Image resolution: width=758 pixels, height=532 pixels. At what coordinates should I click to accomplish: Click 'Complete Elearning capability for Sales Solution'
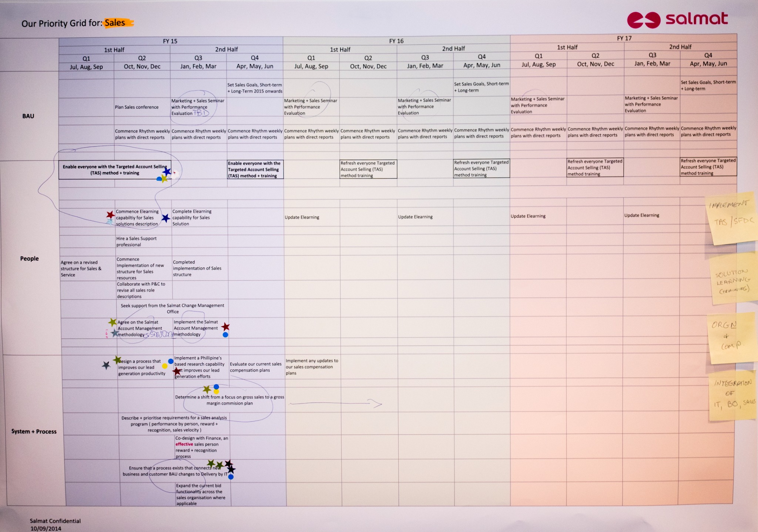pyautogui.click(x=192, y=217)
